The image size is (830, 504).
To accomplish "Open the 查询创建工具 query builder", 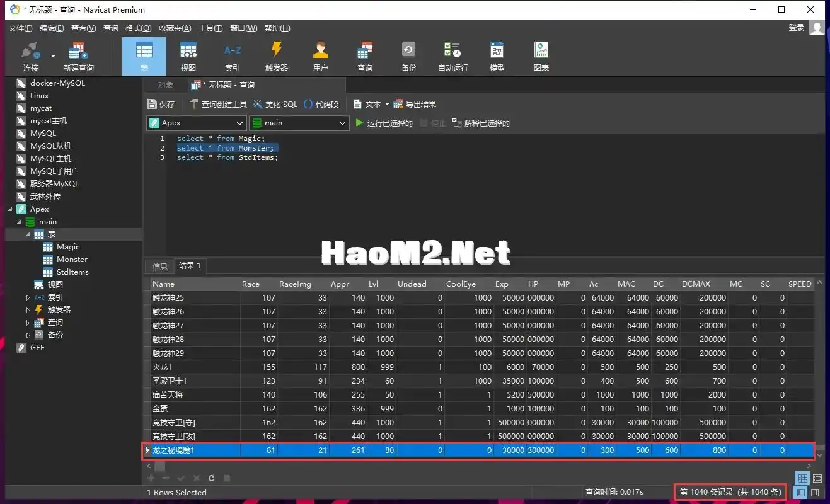I will (x=218, y=105).
